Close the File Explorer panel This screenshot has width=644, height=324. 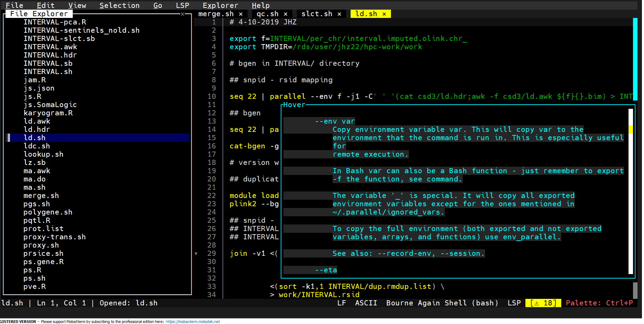(x=182, y=14)
